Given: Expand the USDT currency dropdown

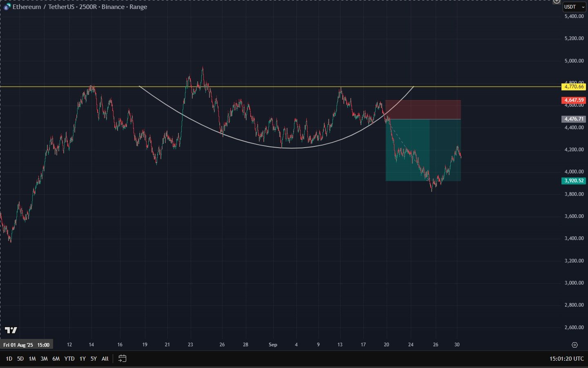Looking at the screenshot, I should pos(574,7).
